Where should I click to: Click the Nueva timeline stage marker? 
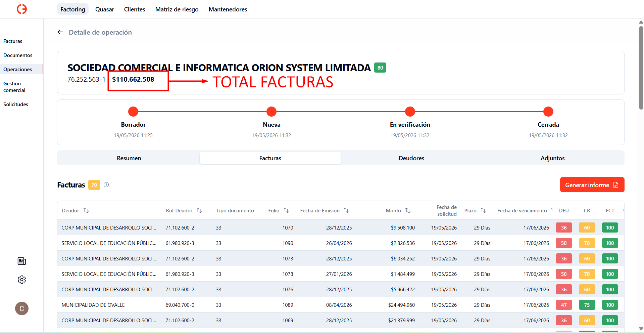(x=271, y=112)
